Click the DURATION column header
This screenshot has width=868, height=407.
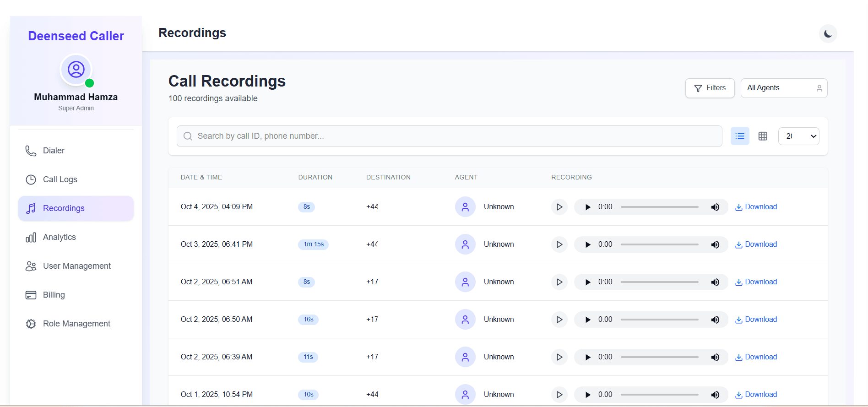click(x=315, y=177)
